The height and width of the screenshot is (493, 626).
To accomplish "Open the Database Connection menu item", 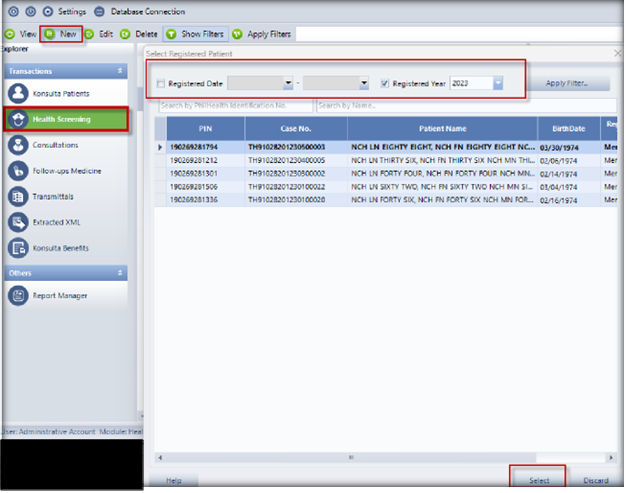I will [x=142, y=11].
